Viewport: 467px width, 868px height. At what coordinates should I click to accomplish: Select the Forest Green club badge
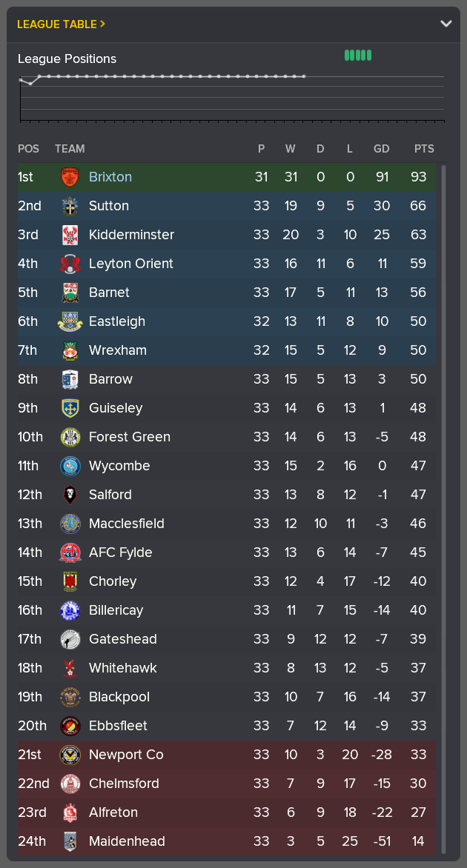pos(70,437)
